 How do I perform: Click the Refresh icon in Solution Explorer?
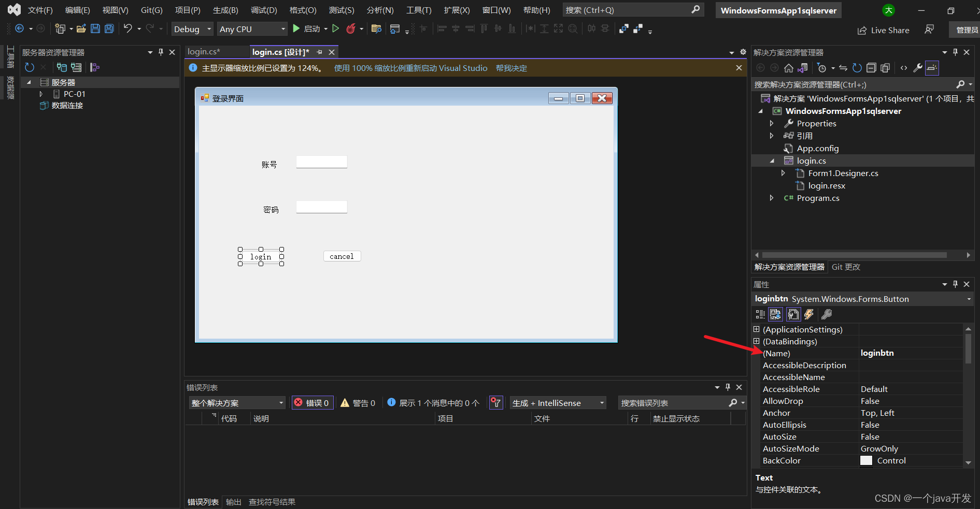(857, 68)
